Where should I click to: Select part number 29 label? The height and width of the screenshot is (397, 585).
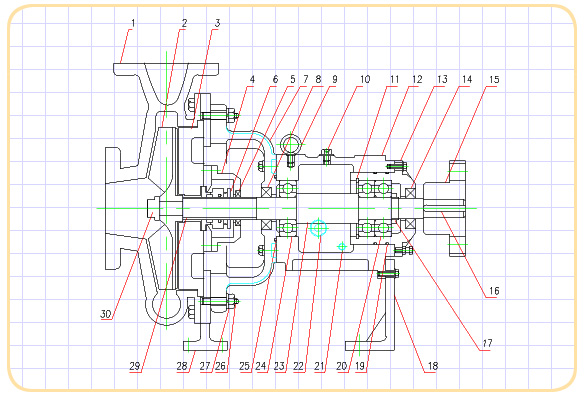pyautogui.click(x=135, y=366)
